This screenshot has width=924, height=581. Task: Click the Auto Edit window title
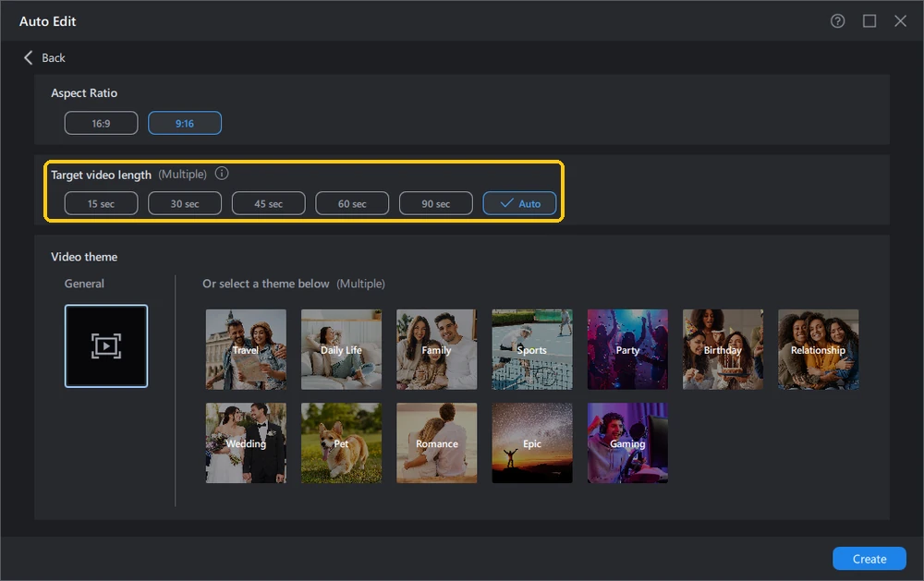click(48, 21)
